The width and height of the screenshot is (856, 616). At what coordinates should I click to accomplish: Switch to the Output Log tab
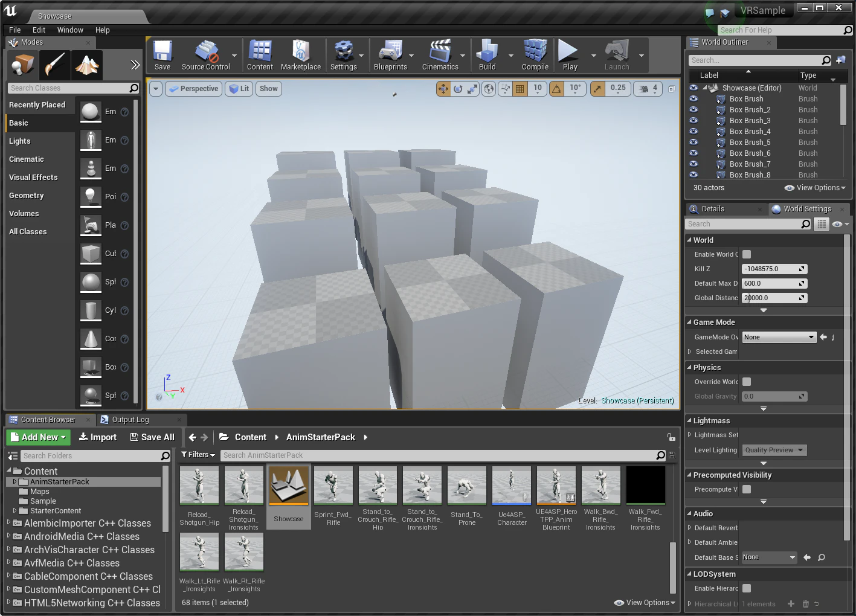(x=130, y=420)
